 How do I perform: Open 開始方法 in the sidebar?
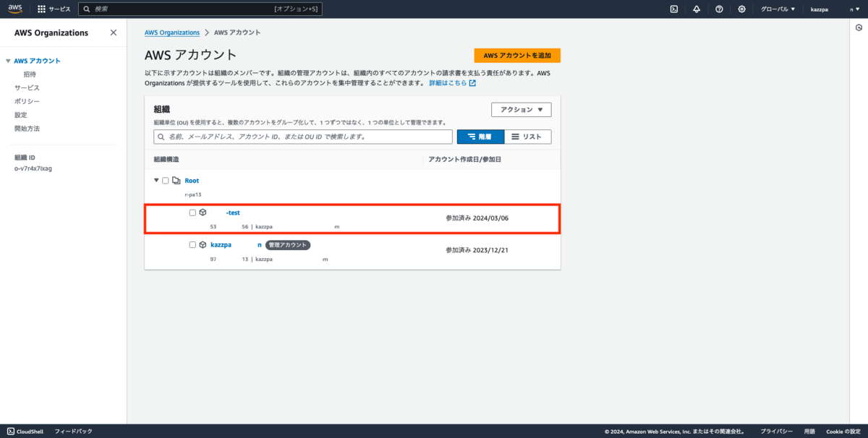click(x=27, y=129)
